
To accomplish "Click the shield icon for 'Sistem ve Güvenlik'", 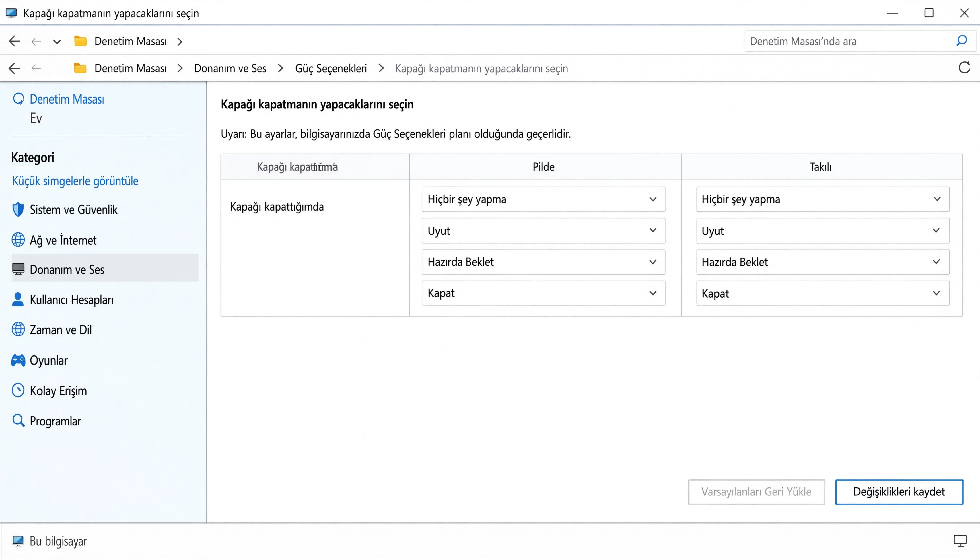I will 18,210.
